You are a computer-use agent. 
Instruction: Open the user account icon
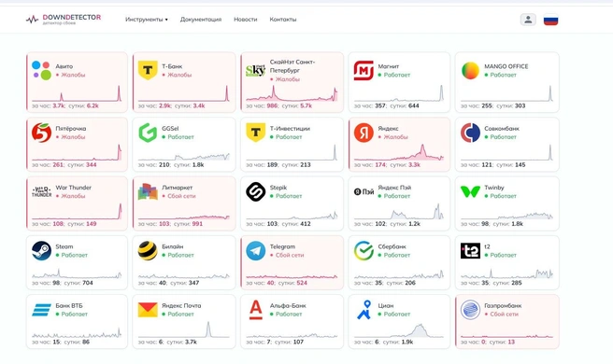[x=528, y=20]
